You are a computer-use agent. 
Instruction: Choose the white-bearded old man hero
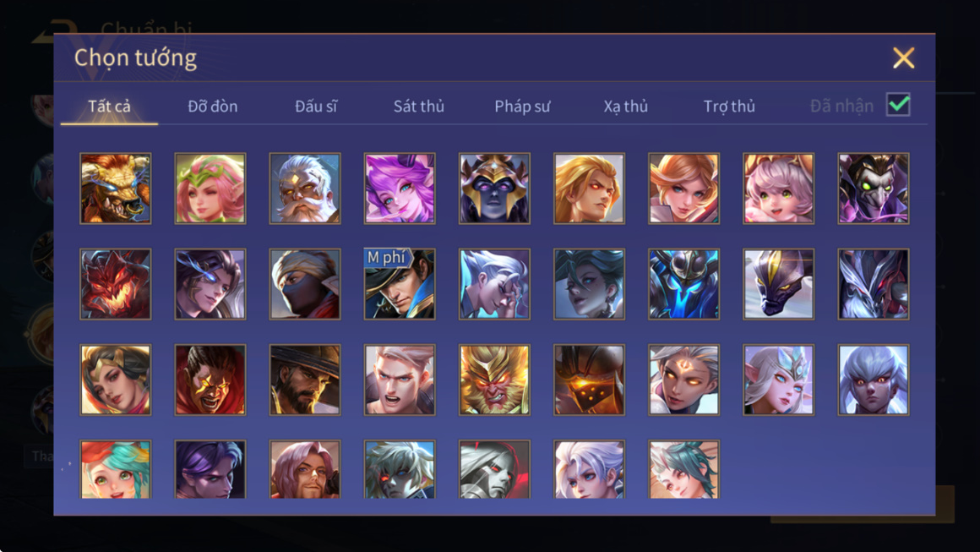(x=305, y=189)
